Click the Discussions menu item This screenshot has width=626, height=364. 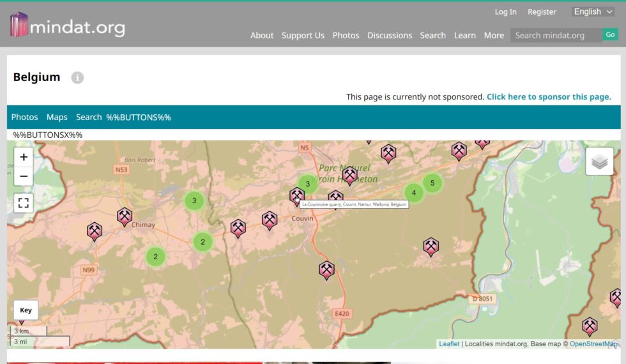390,35
